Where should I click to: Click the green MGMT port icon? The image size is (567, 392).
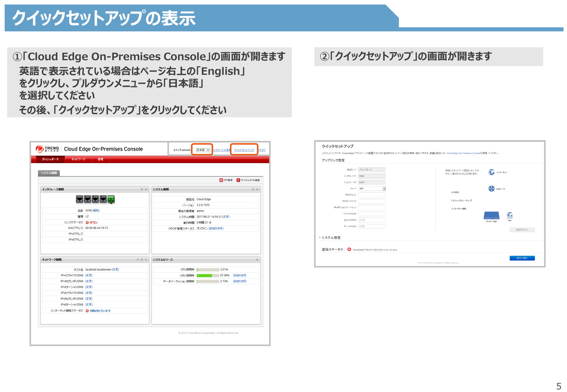click(x=111, y=199)
